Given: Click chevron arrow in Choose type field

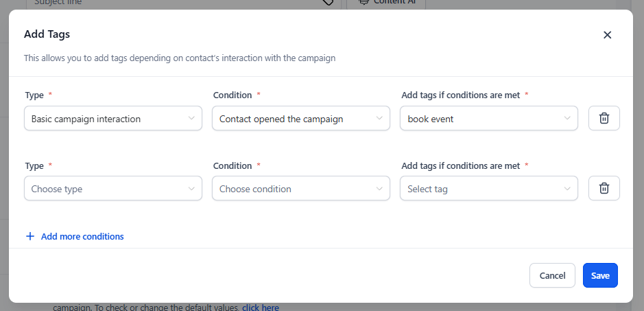Looking at the screenshot, I should pyautogui.click(x=191, y=189).
